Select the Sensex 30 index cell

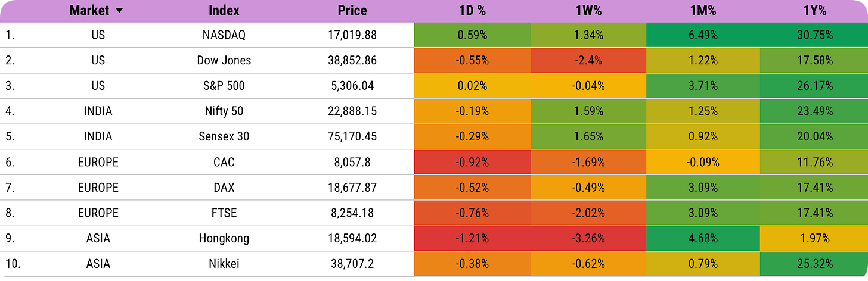tap(224, 137)
